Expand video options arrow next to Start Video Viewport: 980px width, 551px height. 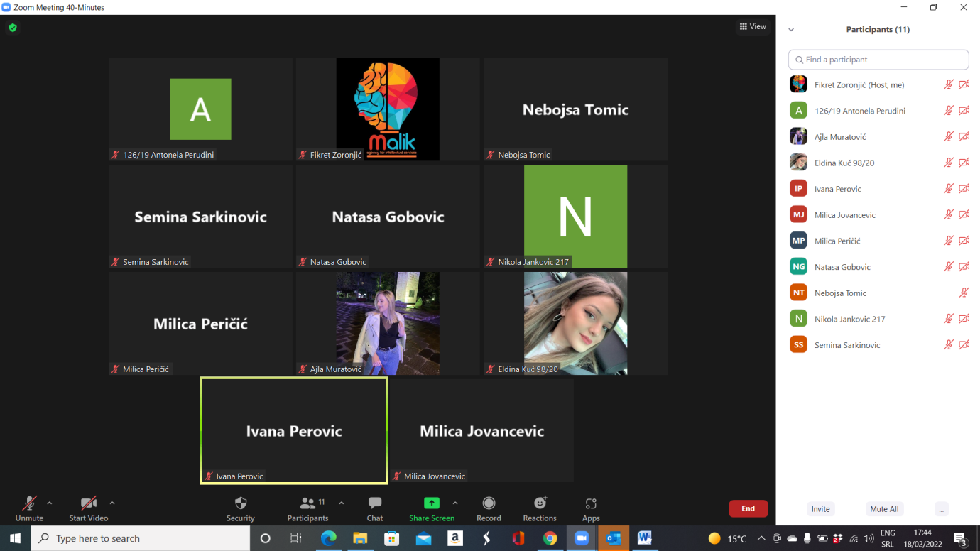tap(112, 503)
